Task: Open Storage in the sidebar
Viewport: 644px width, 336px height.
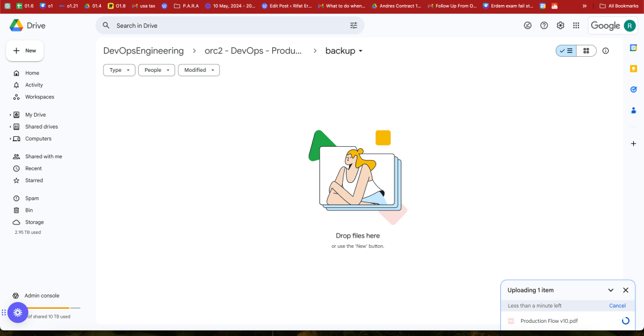Action: [x=34, y=223]
